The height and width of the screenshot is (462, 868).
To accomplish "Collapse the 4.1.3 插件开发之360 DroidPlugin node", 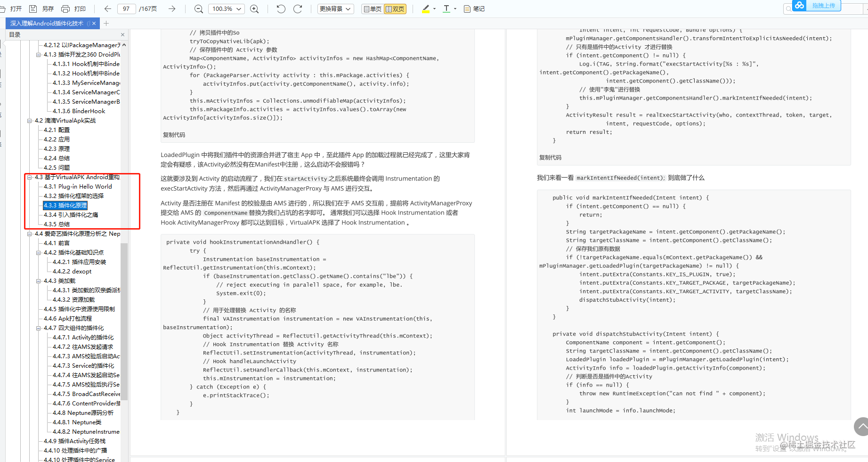I will click(39, 55).
